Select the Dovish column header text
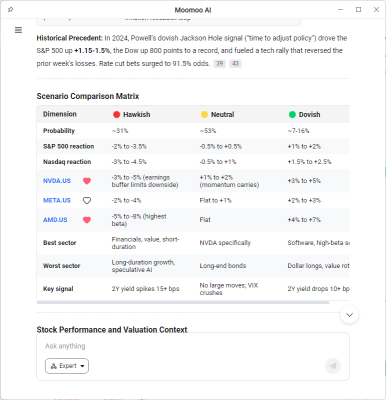 pyautogui.click(x=309, y=114)
